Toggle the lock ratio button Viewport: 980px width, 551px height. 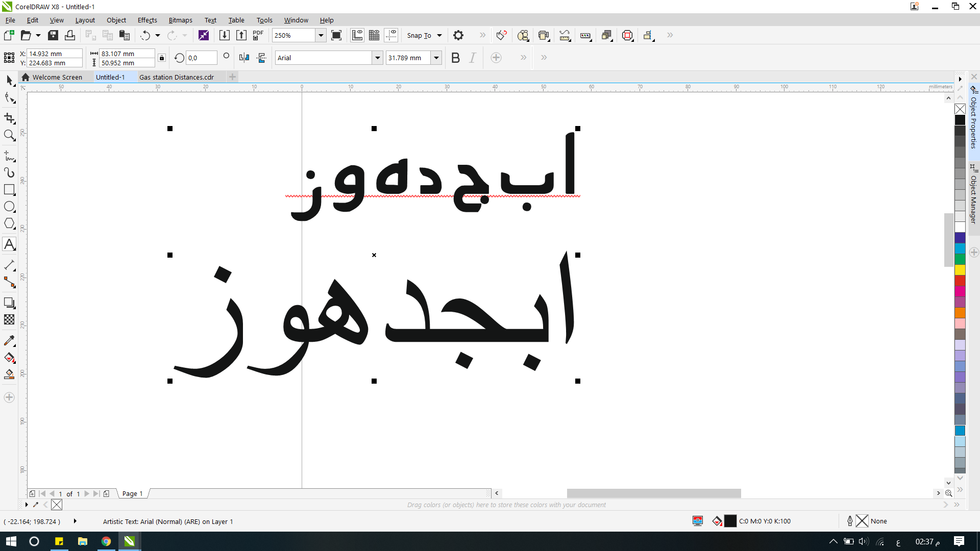(x=162, y=58)
